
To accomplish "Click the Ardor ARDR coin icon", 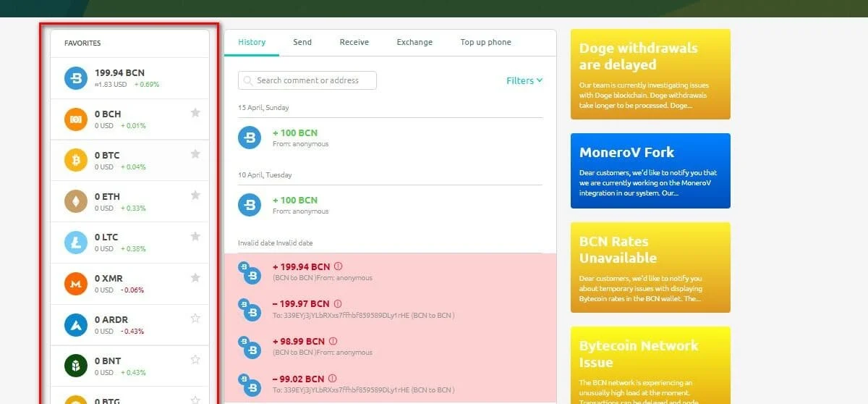I will (x=76, y=325).
